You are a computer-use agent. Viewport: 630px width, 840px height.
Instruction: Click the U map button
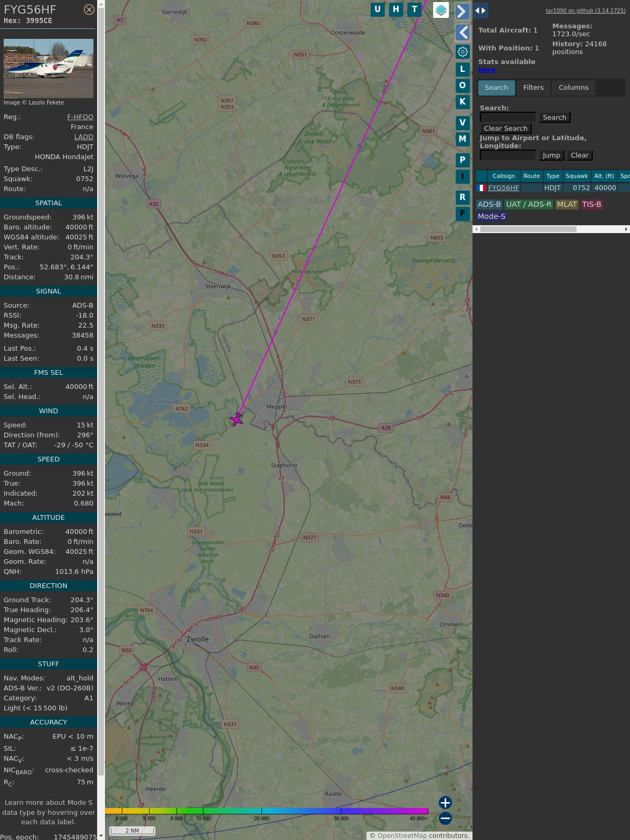[x=377, y=9]
